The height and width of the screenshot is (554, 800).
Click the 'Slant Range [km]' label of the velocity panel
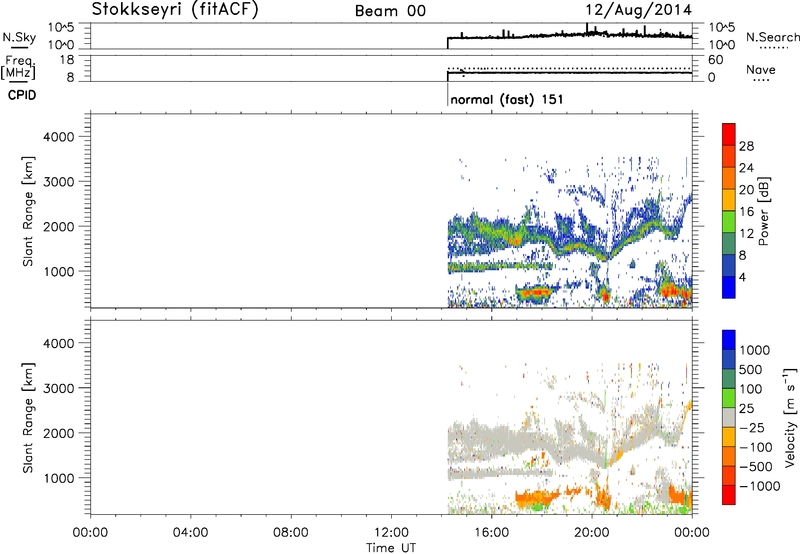point(28,418)
